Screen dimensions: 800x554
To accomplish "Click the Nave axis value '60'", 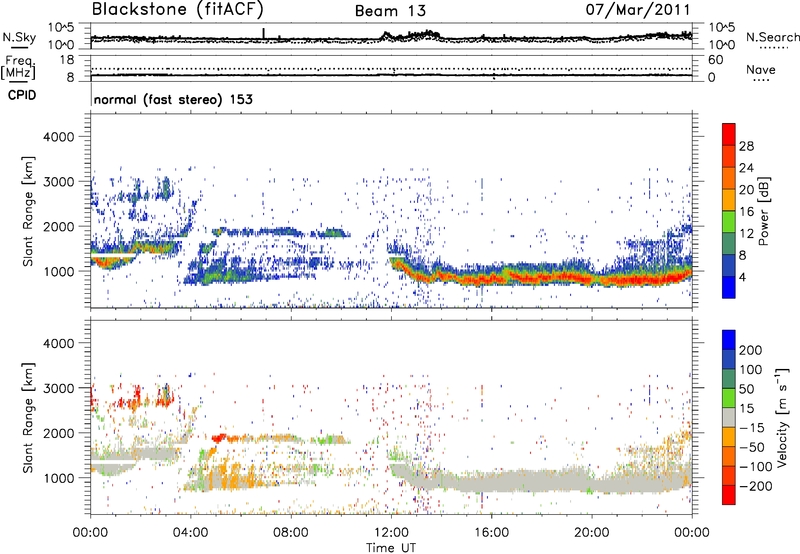I will (x=715, y=60).
